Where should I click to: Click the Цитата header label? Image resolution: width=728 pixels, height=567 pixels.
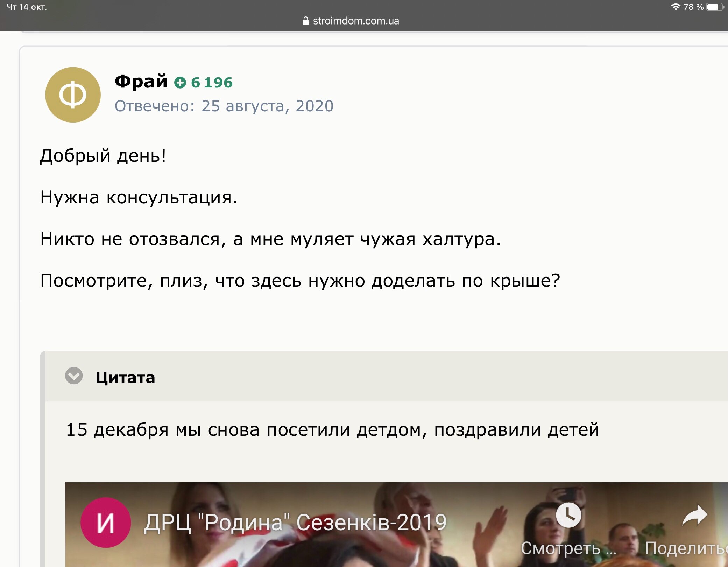click(125, 378)
